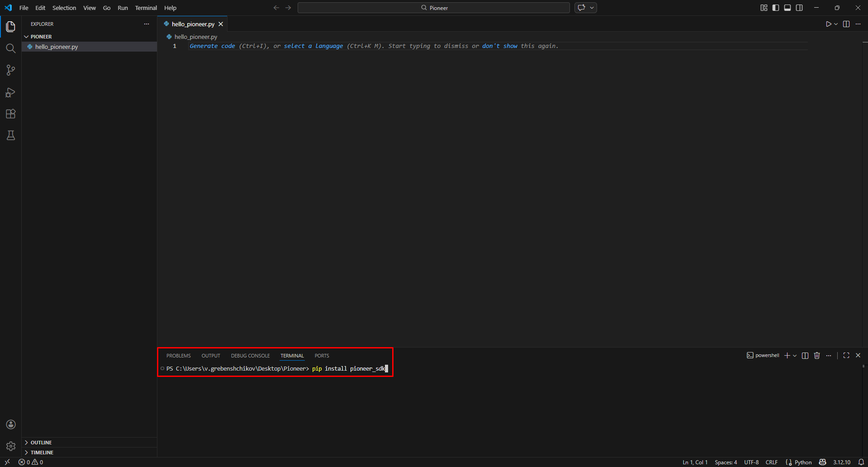This screenshot has height=467, width=868.
Task: Open the Edit menu
Action: 40,8
